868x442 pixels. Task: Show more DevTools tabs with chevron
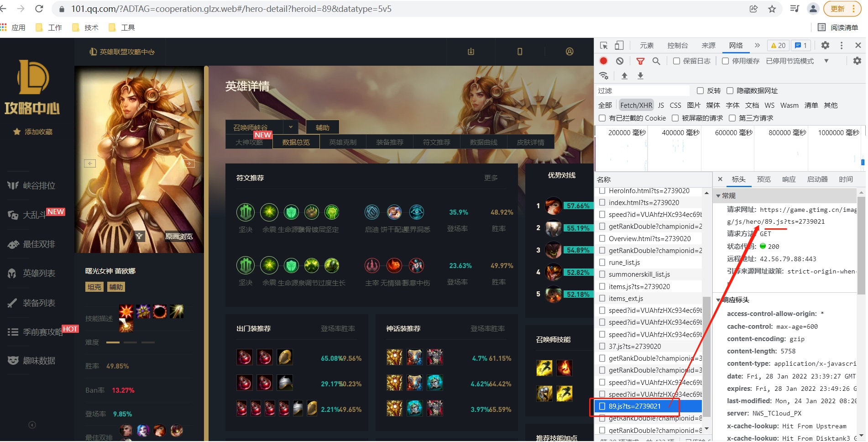point(757,45)
